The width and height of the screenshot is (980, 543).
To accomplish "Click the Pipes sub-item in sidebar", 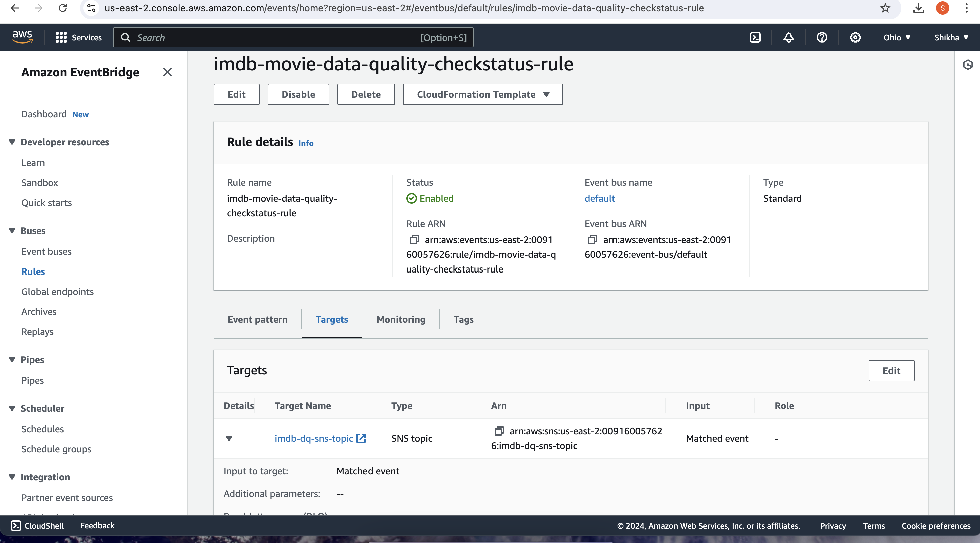I will [x=32, y=380].
